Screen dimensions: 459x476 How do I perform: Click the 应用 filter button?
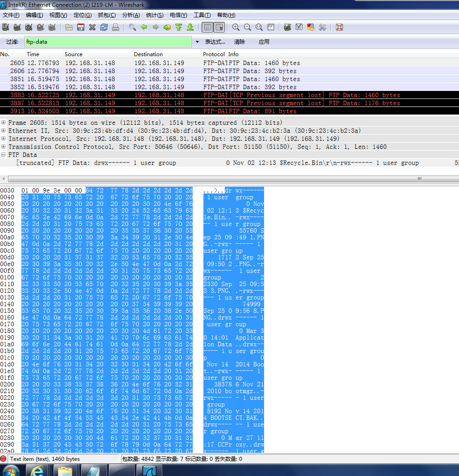point(264,42)
